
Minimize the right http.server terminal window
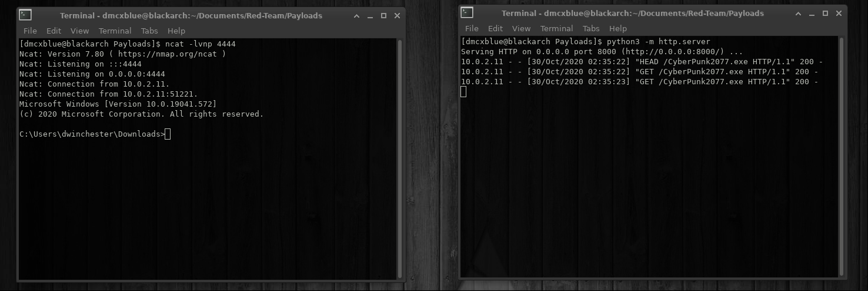[x=812, y=13]
